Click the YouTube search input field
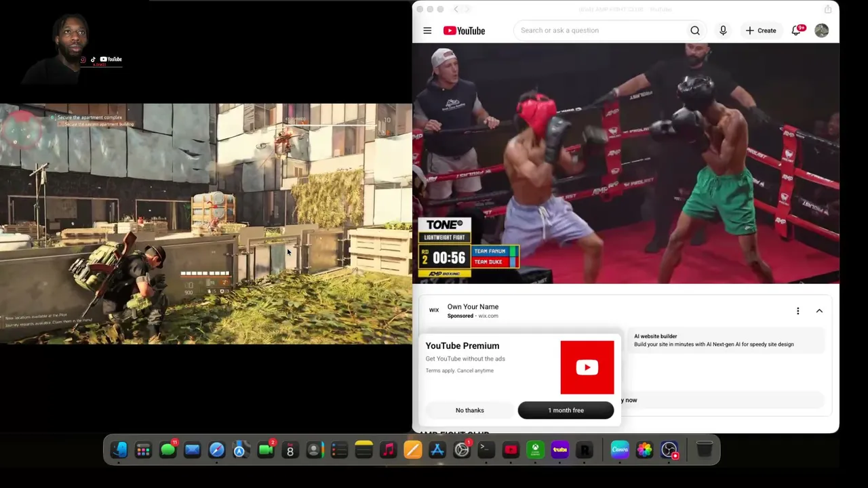 pos(600,30)
